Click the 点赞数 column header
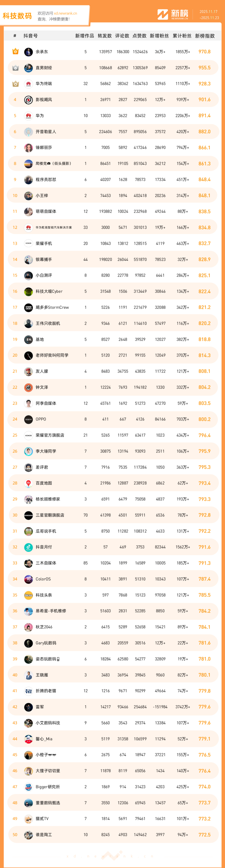Image resolution: width=225 pixels, height=868 pixels. point(140,36)
